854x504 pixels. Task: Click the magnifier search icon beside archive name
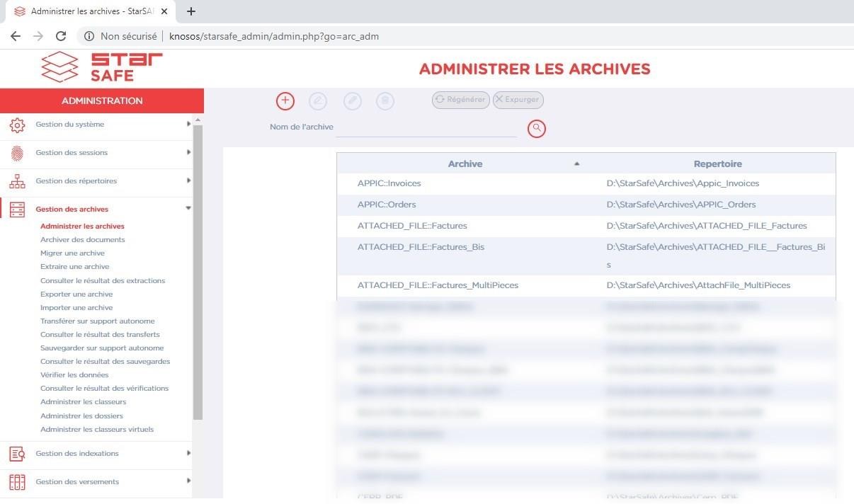537,128
